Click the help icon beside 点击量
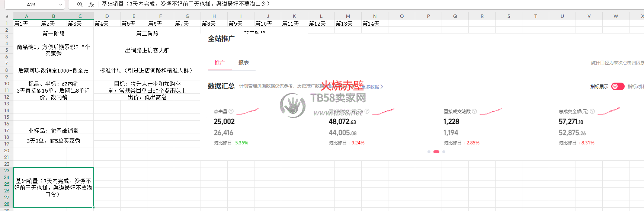 tap(231, 111)
